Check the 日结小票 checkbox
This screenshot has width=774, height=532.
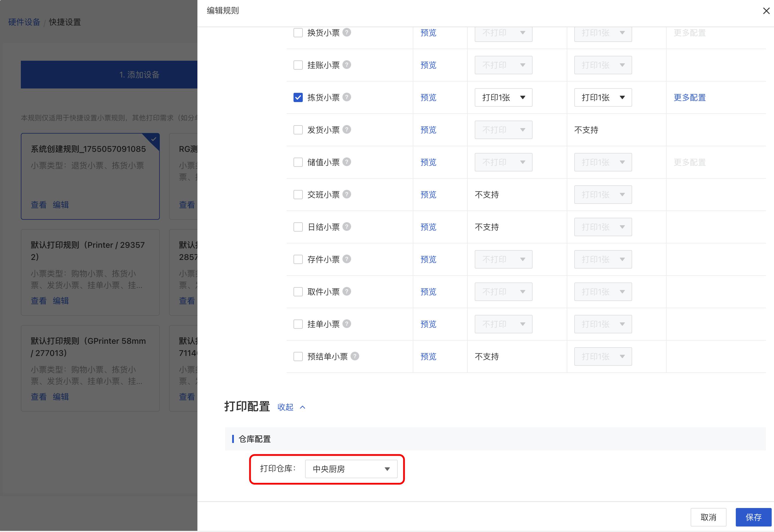(298, 227)
